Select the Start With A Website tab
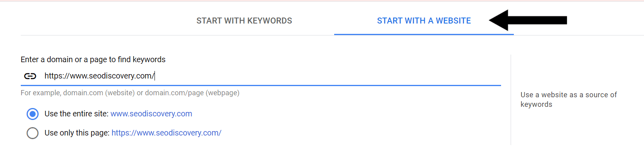 (x=424, y=21)
